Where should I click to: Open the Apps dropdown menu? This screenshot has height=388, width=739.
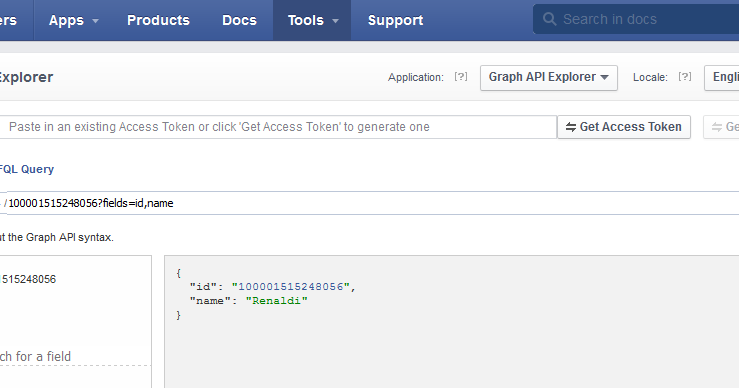click(74, 20)
